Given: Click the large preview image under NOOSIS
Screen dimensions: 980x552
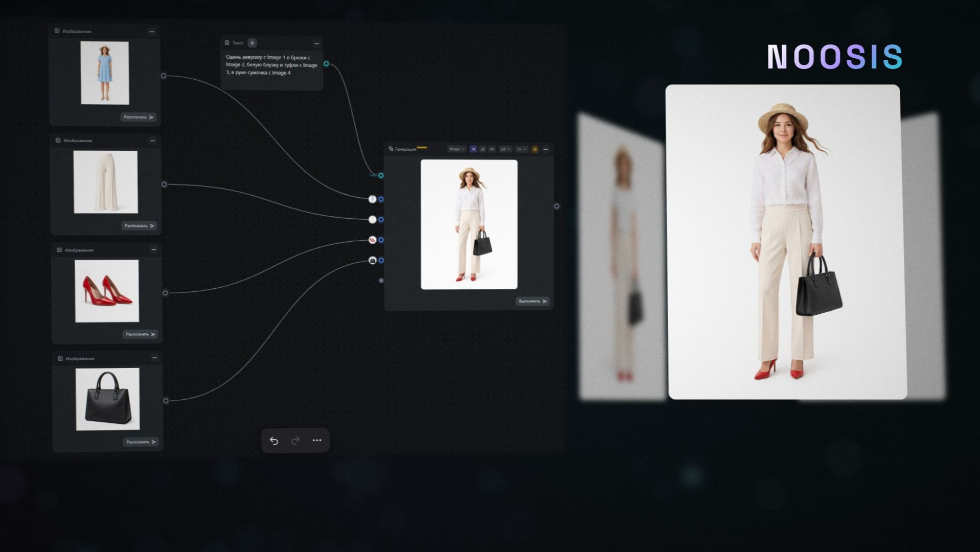Looking at the screenshot, I should tap(786, 242).
